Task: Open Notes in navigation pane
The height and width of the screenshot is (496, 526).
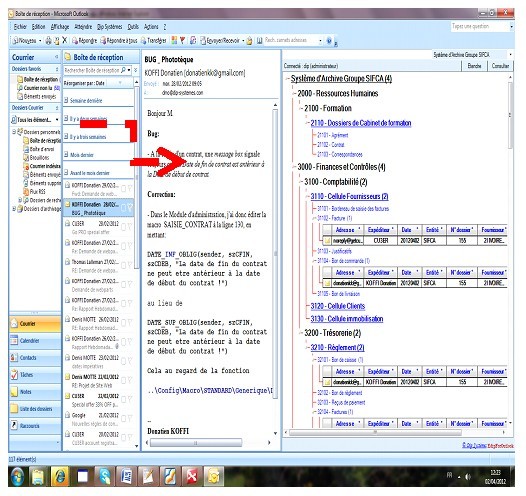Action: coord(35,392)
